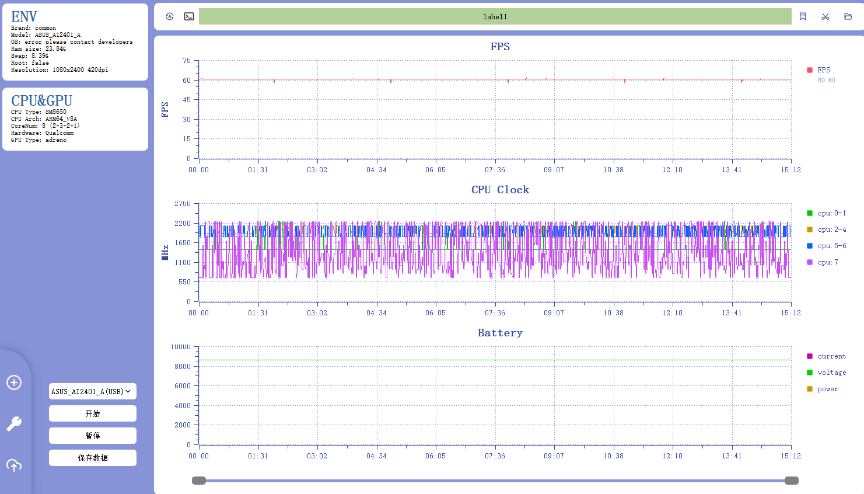Screen dimensions: 864x494
Task: Click the bookmark icon in top bar
Action: click(x=803, y=17)
